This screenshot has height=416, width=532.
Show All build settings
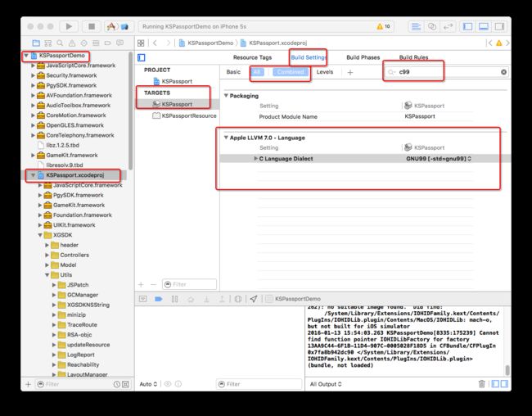pos(257,72)
